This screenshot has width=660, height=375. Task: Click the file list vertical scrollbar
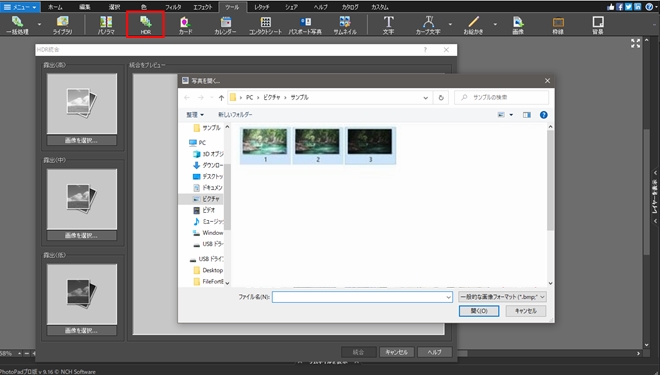[x=550, y=181]
